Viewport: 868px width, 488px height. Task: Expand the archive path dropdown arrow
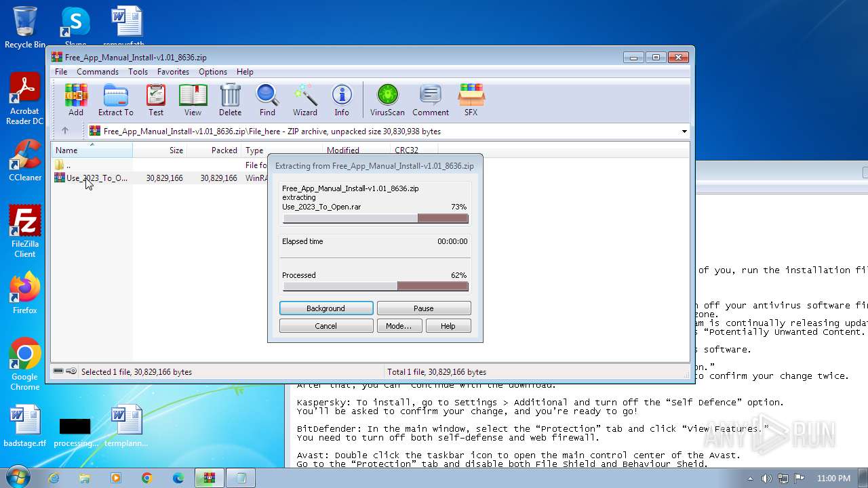[x=684, y=131]
